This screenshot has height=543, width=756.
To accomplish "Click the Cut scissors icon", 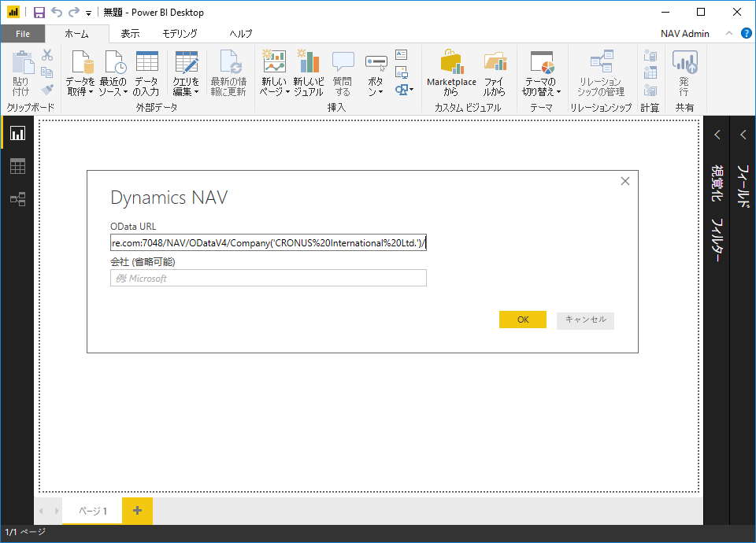I will (x=46, y=55).
